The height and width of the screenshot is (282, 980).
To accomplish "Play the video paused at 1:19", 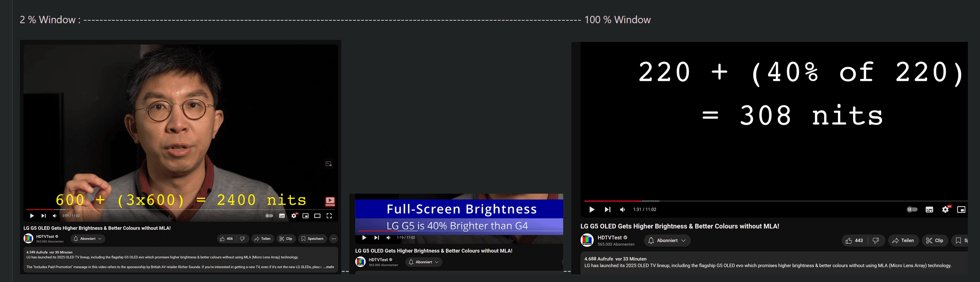I will [364, 238].
